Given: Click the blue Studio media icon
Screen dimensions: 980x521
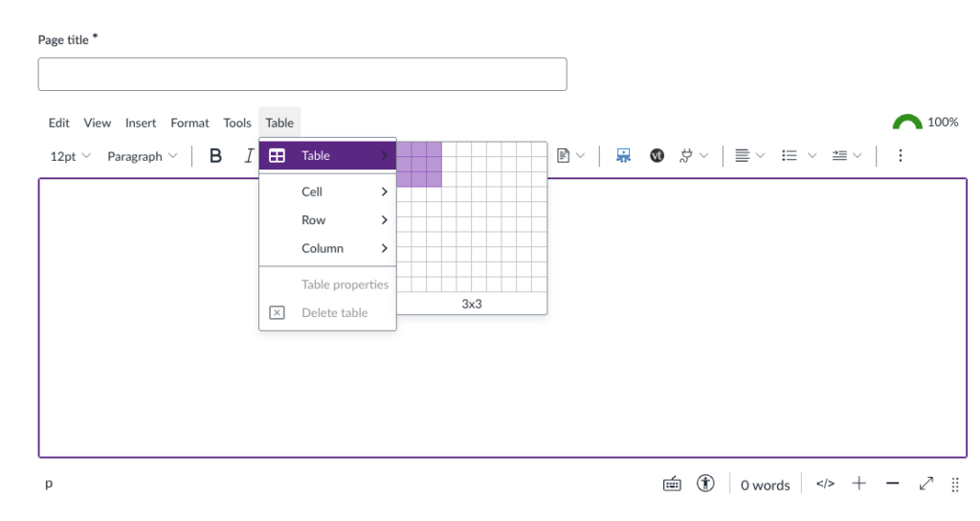Looking at the screenshot, I should point(623,156).
